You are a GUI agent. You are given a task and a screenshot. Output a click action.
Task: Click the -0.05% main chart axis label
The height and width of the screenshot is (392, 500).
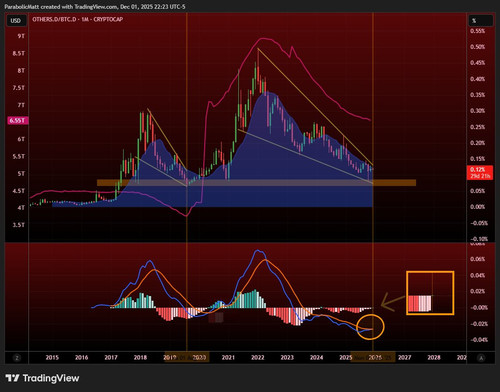coord(479,223)
